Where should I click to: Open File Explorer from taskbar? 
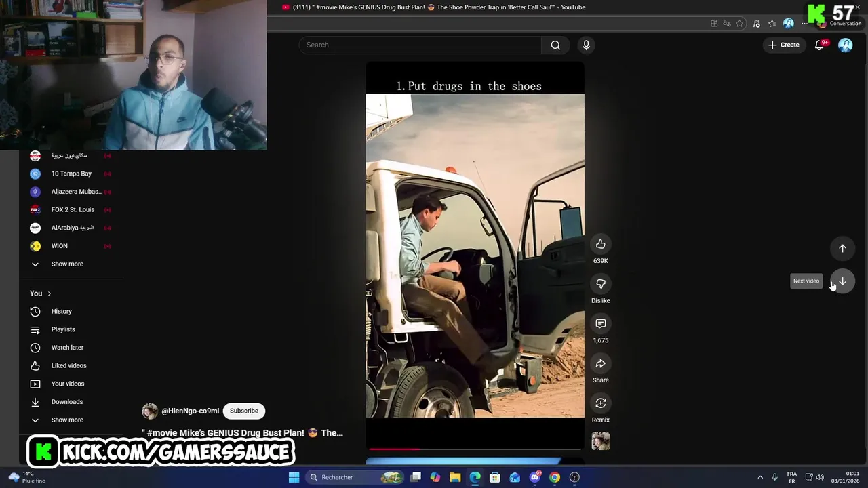tap(455, 477)
